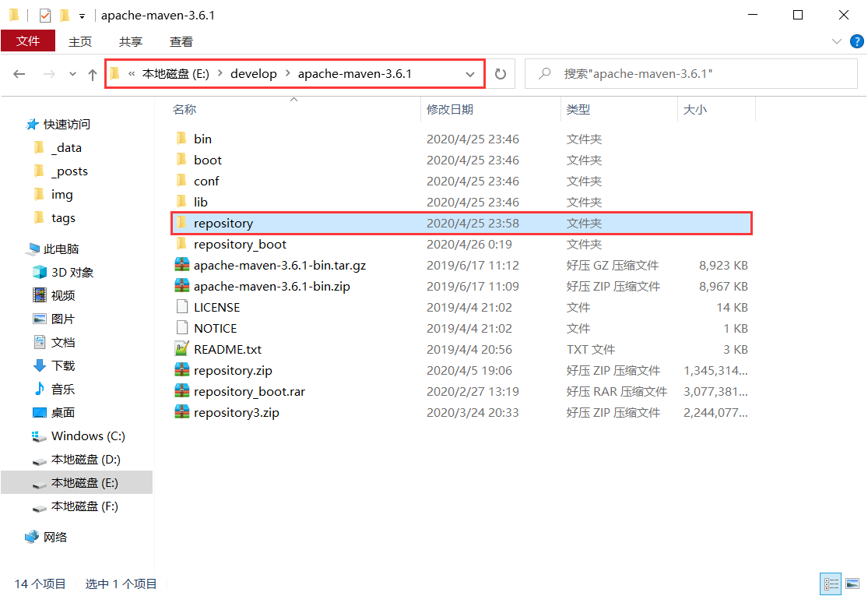Click the new folder quick access icon
Viewport: 868px width, 596px height.
65,16
